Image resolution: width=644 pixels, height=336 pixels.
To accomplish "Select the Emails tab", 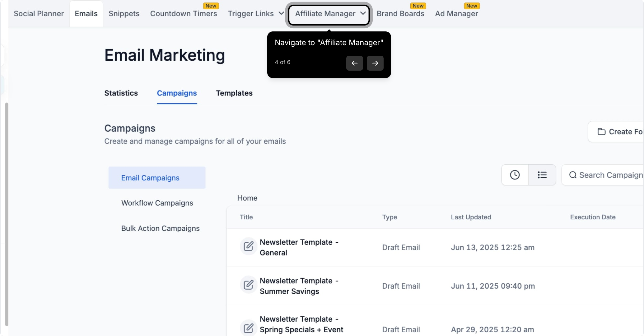I will pos(86,14).
